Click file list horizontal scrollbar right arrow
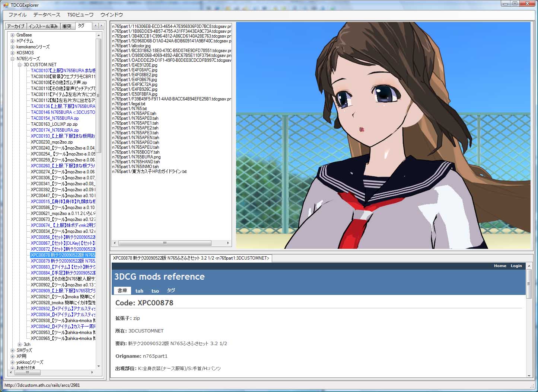Viewport: 538px width, 392px height. (228, 243)
